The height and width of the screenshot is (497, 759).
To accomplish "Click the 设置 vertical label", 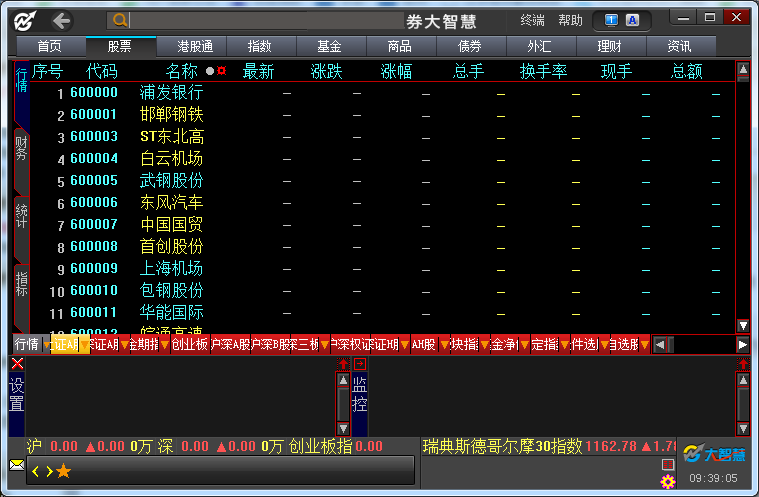I will coord(17,394).
